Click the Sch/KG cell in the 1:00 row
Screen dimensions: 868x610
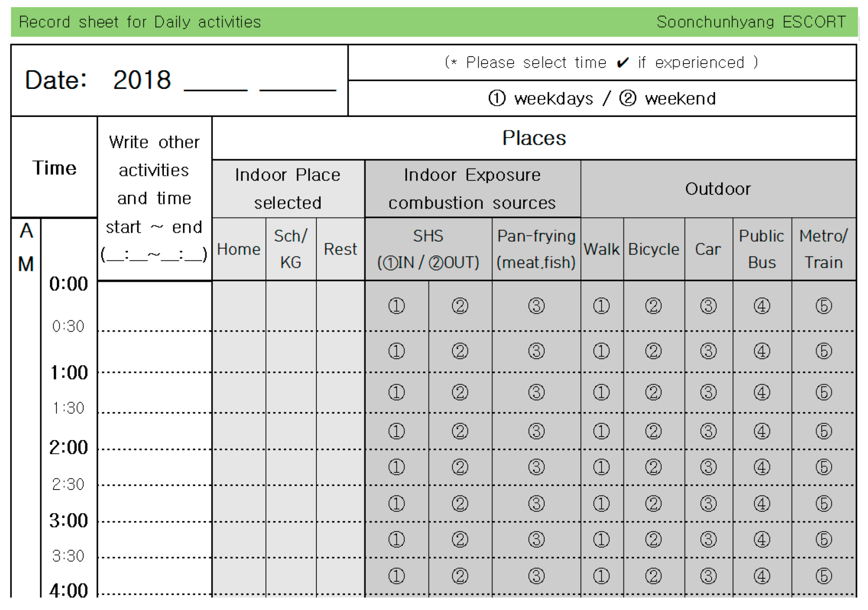click(291, 393)
